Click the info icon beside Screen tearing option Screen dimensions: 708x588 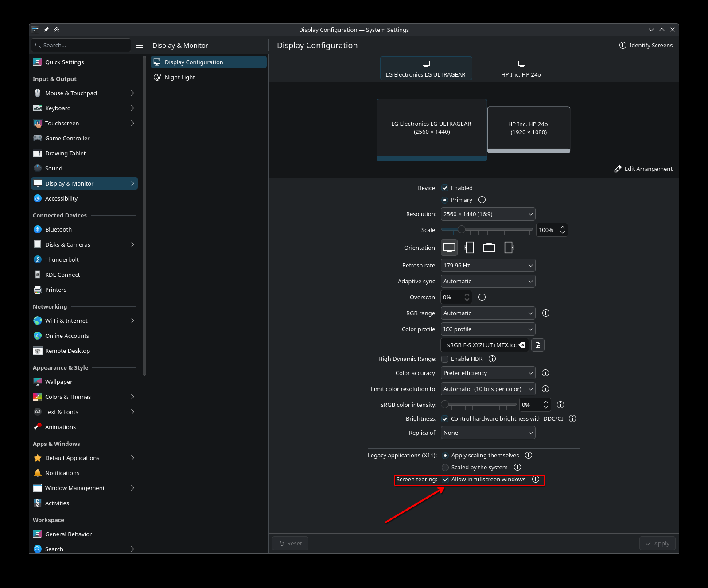[536, 479]
